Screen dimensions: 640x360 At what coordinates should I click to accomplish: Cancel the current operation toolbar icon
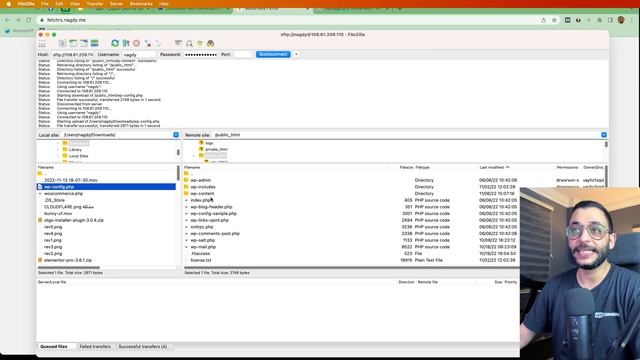point(137,43)
